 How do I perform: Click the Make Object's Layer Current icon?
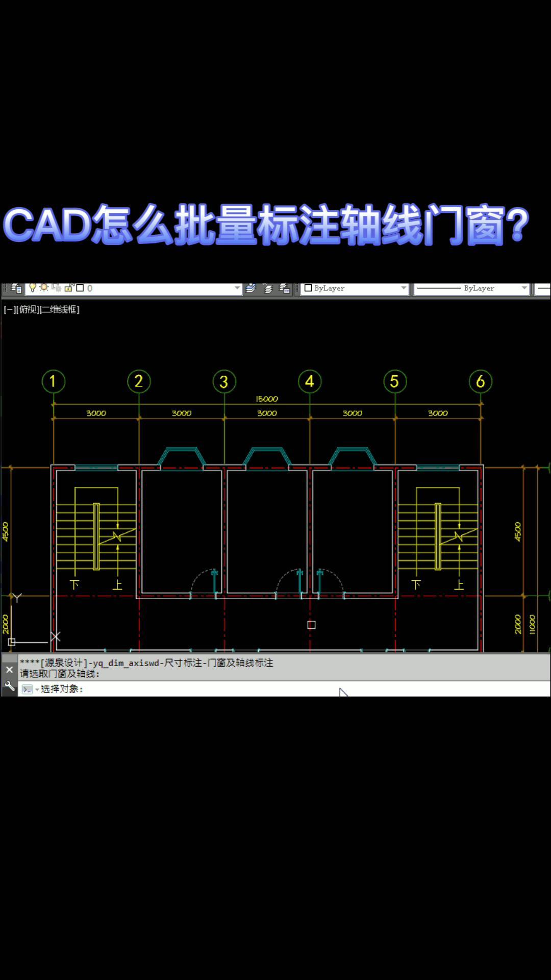click(251, 288)
